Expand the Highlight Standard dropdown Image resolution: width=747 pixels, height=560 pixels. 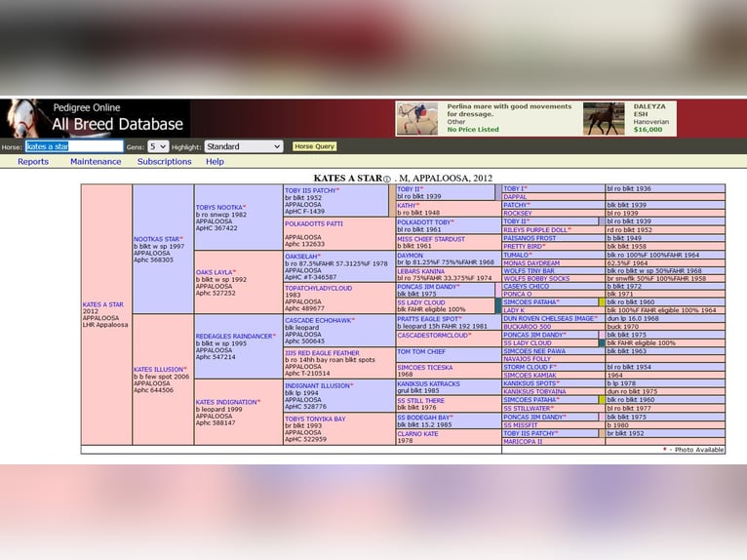243,146
